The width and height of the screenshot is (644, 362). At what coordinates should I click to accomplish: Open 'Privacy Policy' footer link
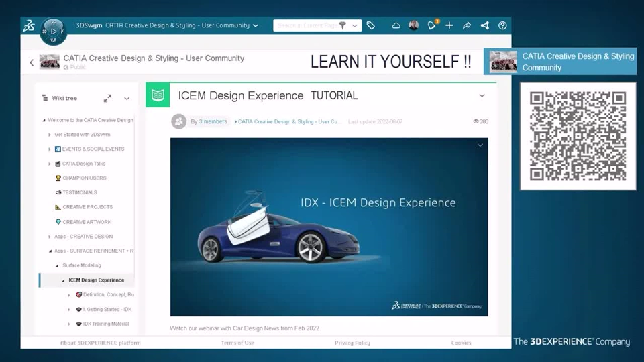(x=352, y=343)
